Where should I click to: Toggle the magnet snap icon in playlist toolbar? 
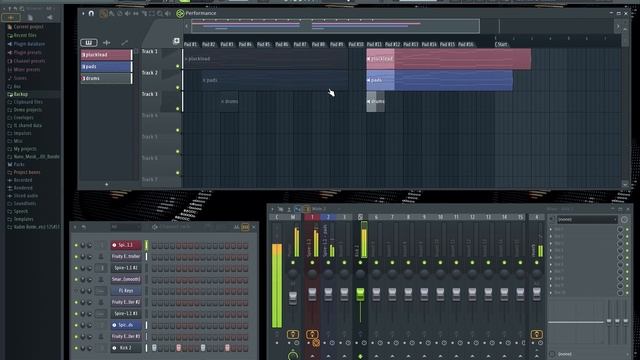point(91,13)
